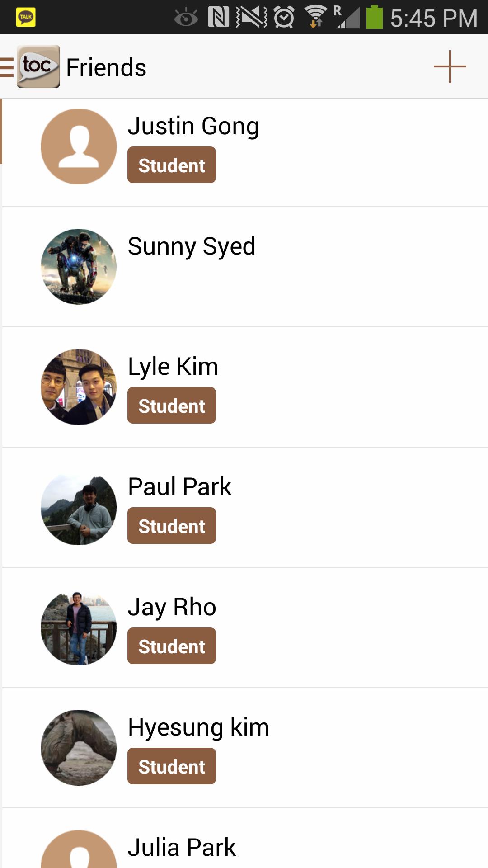The height and width of the screenshot is (868, 488).
Task: Add a new friend with plus icon
Action: [450, 67]
